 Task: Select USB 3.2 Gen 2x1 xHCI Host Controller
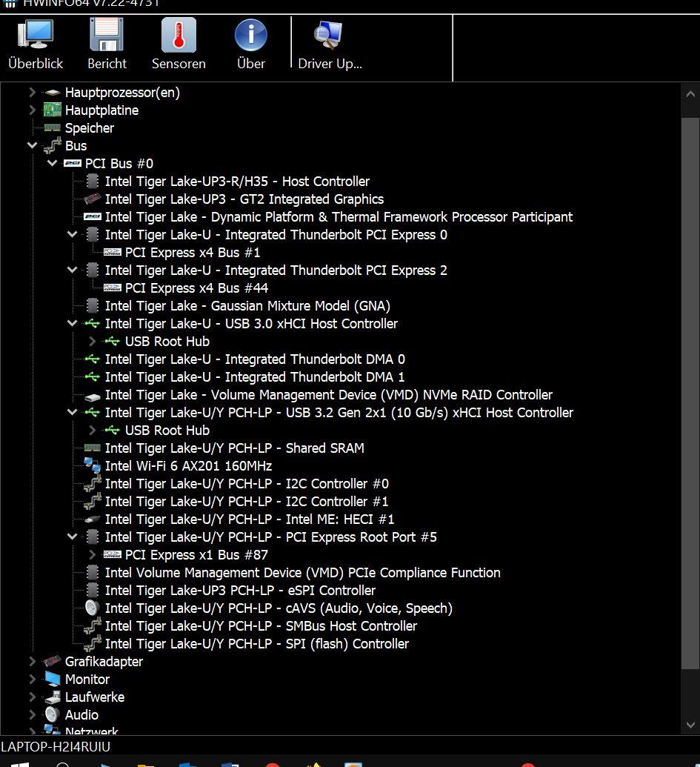[339, 413]
